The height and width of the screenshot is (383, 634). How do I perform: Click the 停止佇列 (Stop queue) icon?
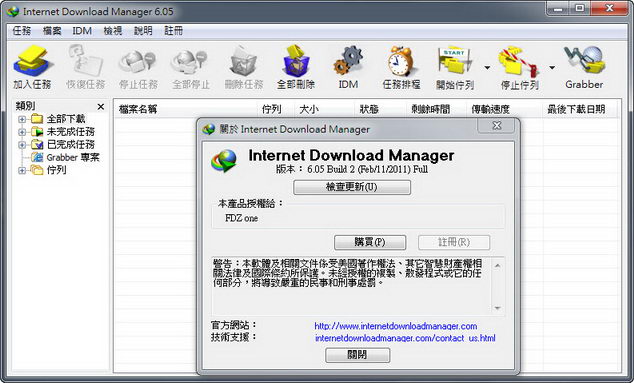click(519, 61)
